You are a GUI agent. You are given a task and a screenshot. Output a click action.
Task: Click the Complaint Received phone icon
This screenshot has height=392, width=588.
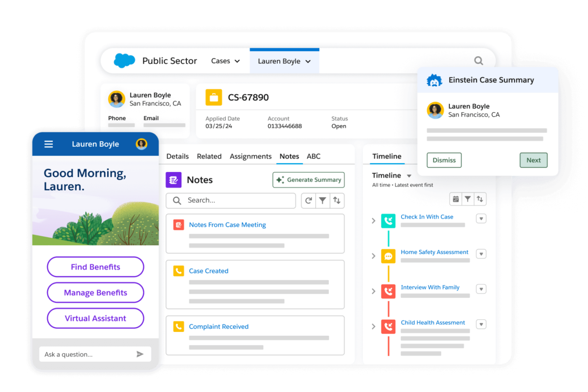point(178,326)
